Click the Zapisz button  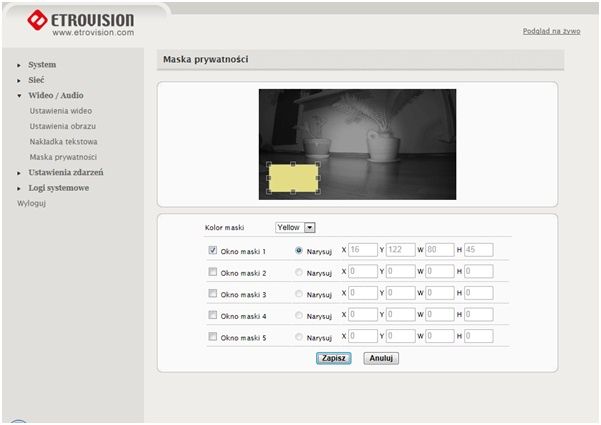[x=333, y=358]
